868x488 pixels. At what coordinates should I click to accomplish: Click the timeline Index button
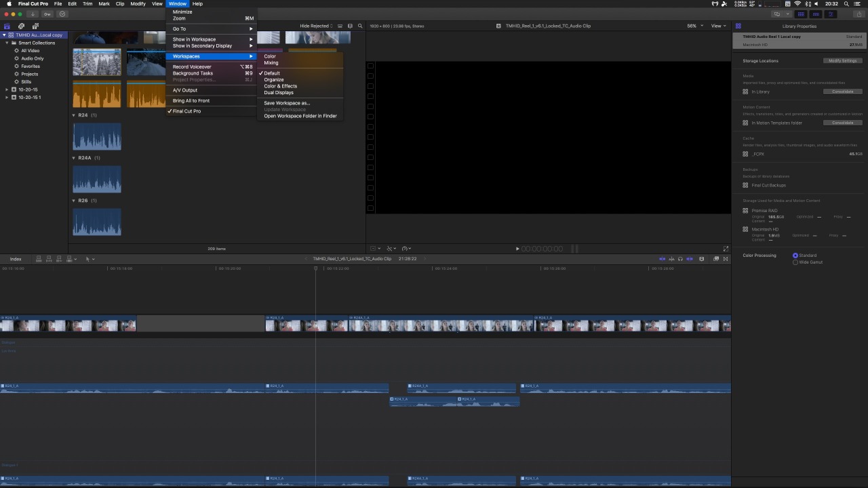[16, 259]
